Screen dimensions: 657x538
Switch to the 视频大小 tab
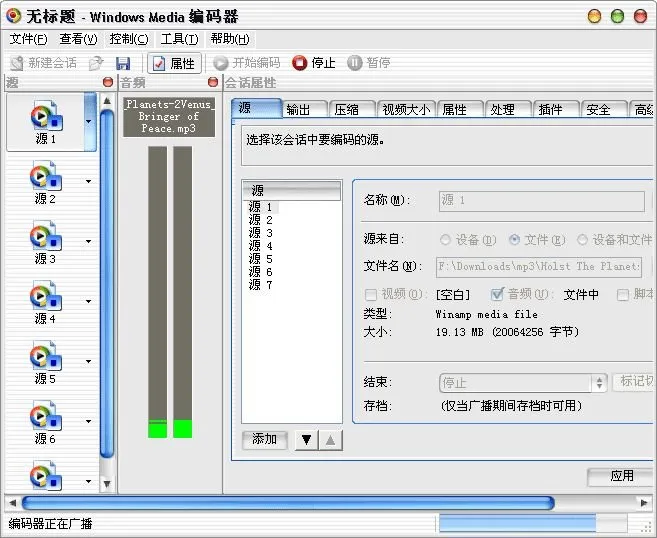tap(406, 110)
